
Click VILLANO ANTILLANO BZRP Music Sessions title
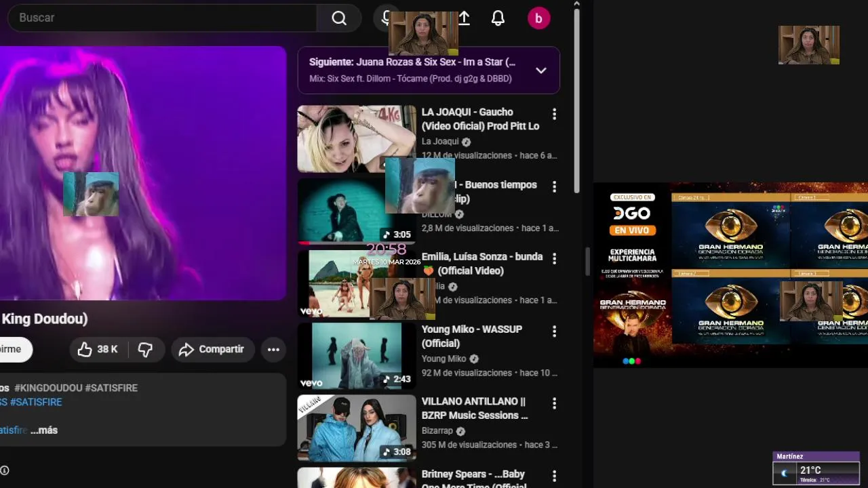click(x=475, y=408)
